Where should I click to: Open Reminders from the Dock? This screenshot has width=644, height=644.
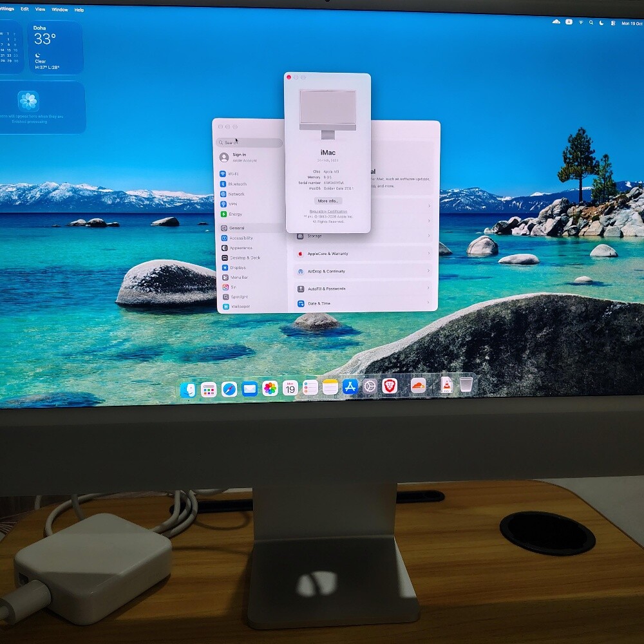click(x=310, y=387)
